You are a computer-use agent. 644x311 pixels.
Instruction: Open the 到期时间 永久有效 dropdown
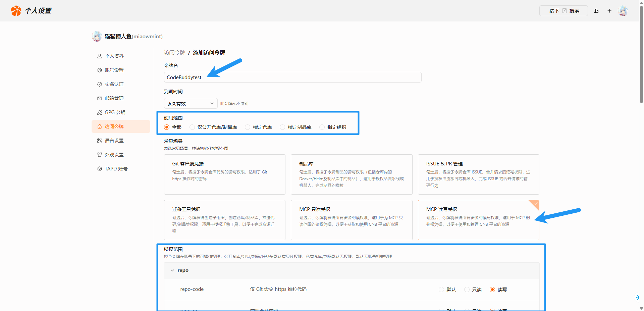point(190,103)
